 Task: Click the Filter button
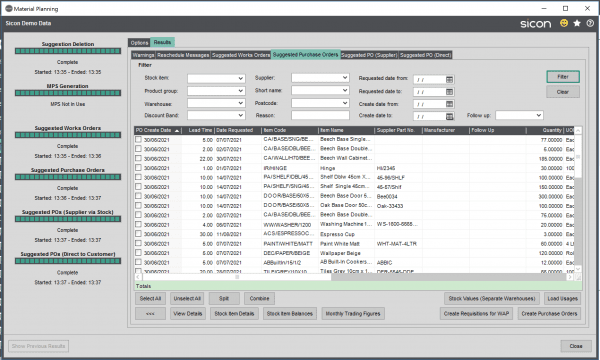[562, 77]
